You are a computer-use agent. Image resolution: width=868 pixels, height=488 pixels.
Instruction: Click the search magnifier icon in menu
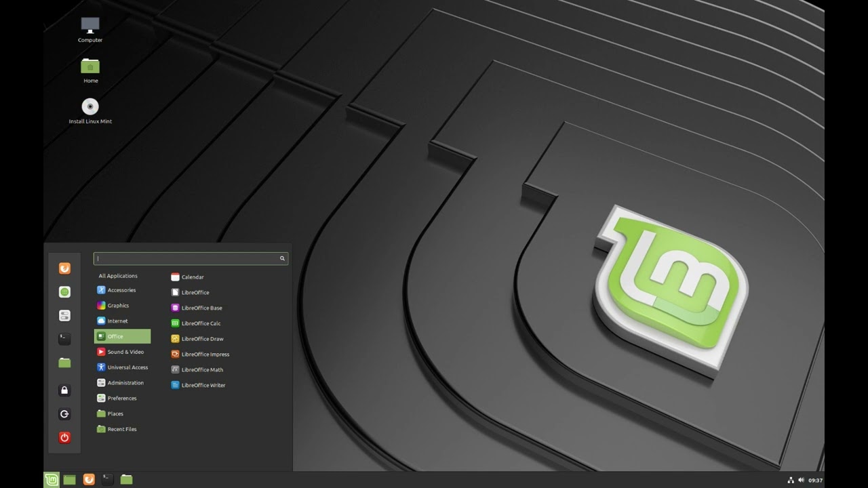[x=282, y=258]
